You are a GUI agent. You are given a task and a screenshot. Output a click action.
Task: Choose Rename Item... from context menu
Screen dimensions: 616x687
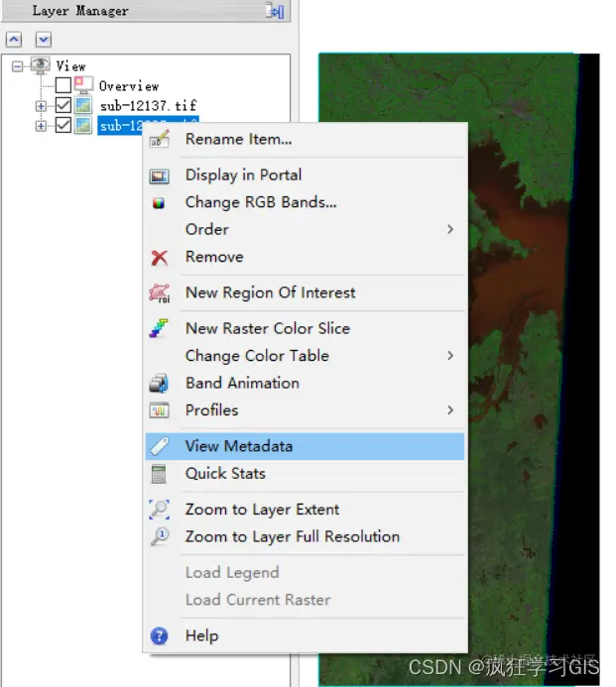tap(305, 140)
